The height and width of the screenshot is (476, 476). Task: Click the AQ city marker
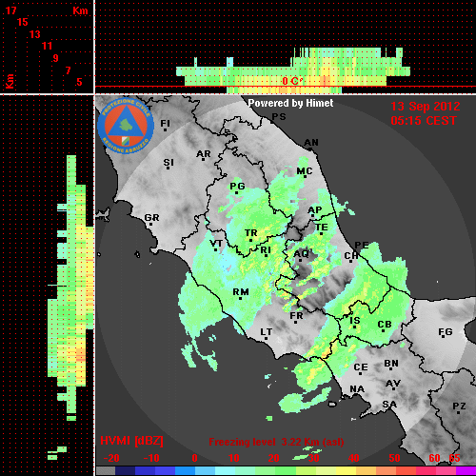[x=303, y=255]
